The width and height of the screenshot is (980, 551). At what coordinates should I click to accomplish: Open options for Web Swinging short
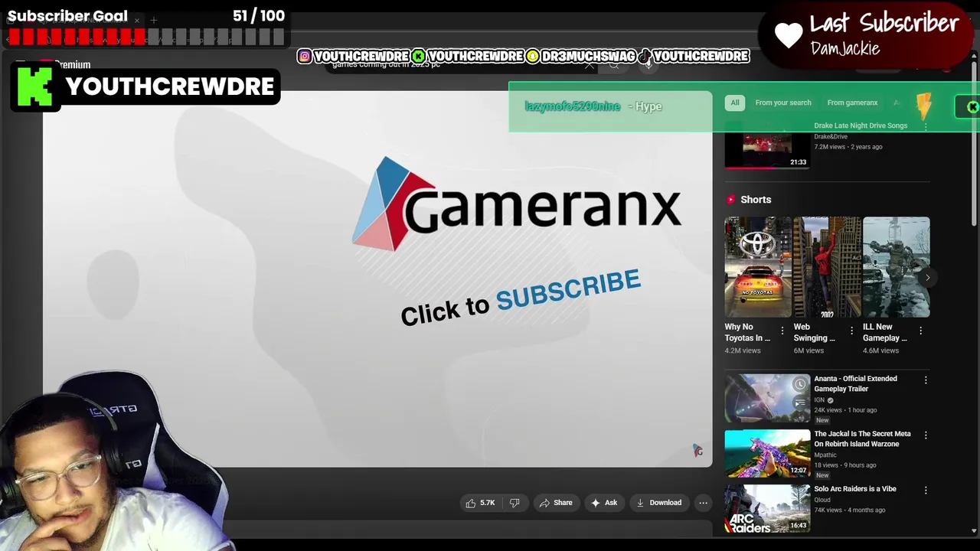(x=851, y=331)
